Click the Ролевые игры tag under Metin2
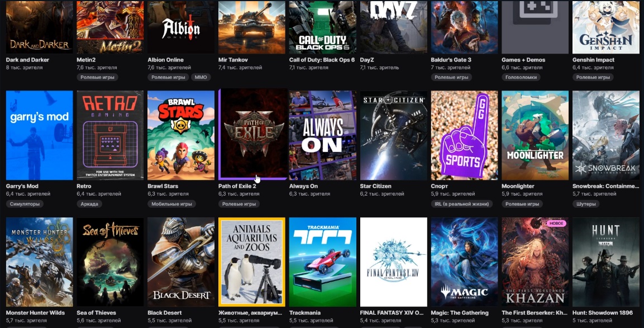644x328 pixels. point(97,77)
